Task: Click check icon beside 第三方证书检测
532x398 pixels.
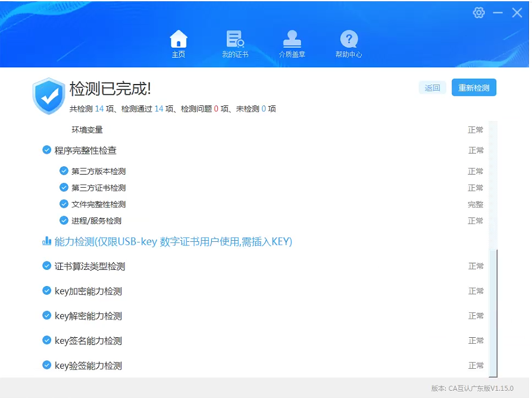Action: coord(64,188)
